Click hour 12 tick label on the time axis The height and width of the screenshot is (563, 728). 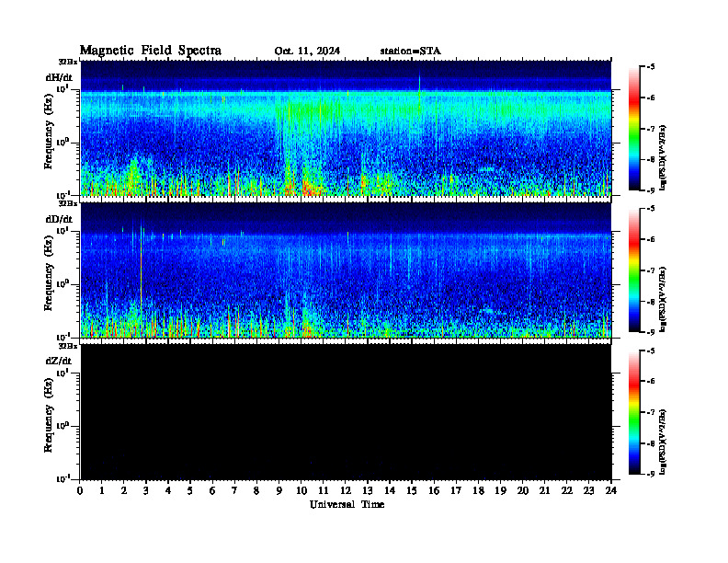346,491
